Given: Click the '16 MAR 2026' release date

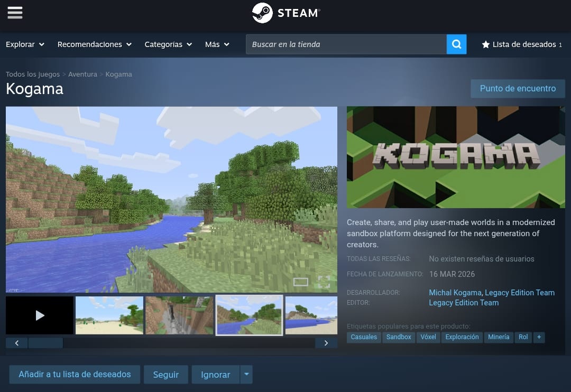Looking at the screenshot, I should [x=452, y=274].
